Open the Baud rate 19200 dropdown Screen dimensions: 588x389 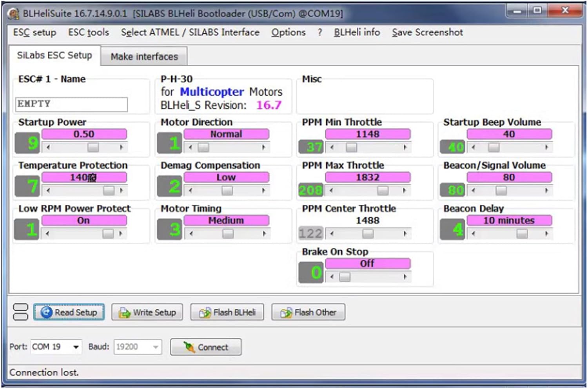156,347
